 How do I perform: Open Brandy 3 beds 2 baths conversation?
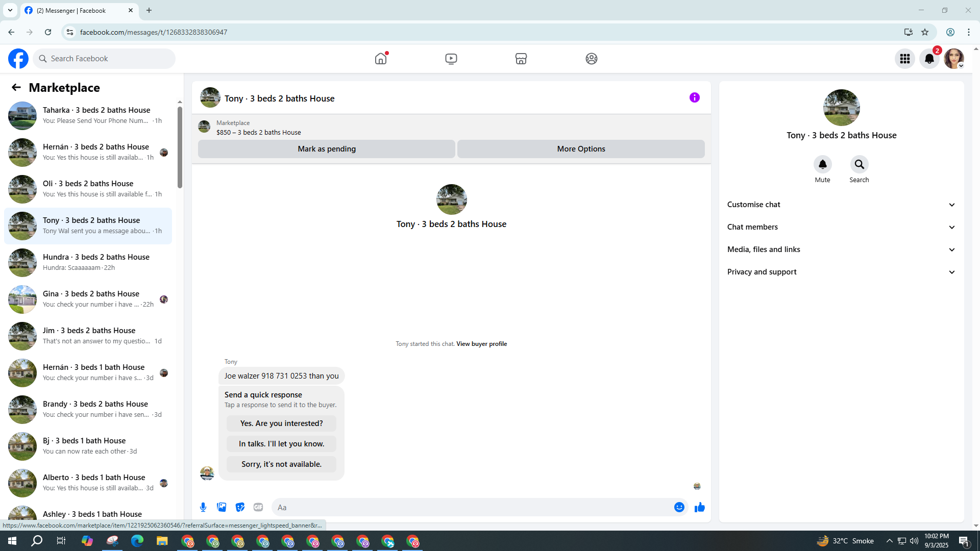pos(88,410)
